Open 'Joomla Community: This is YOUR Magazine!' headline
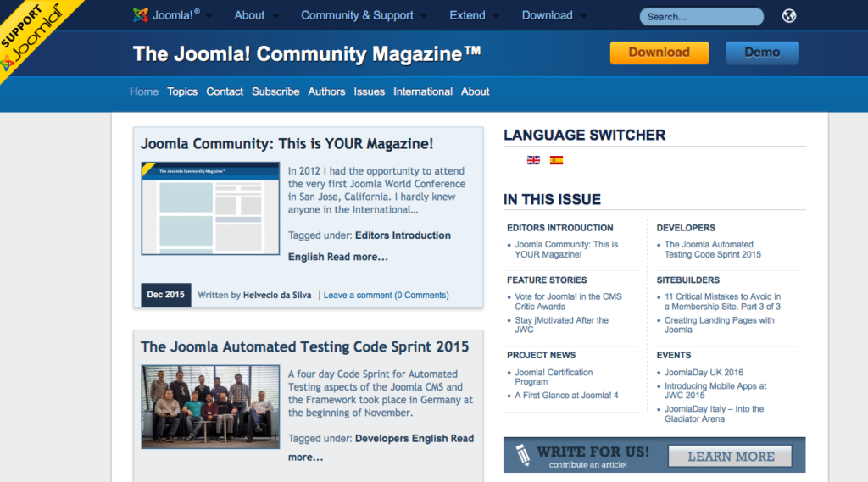The width and height of the screenshot is (868, 482). click(287, 144)
